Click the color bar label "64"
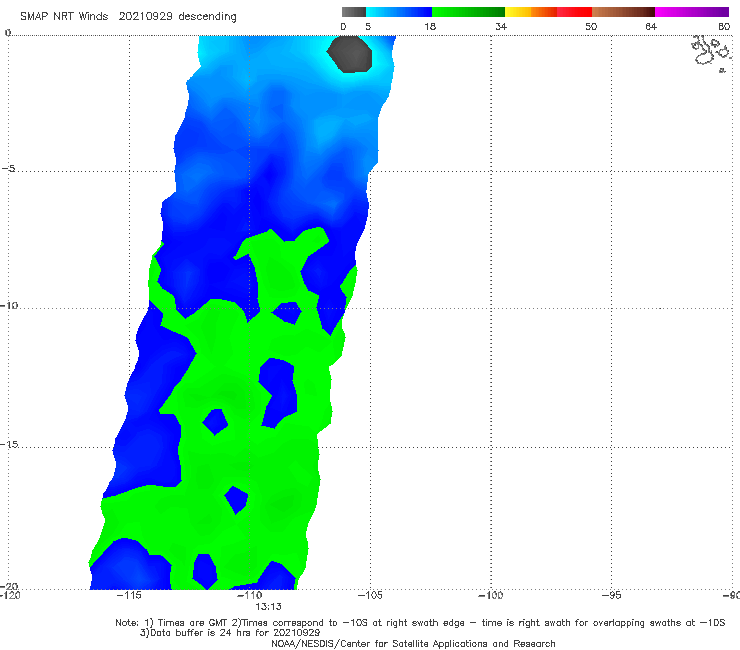740x650 pixels. click(651, 26)
